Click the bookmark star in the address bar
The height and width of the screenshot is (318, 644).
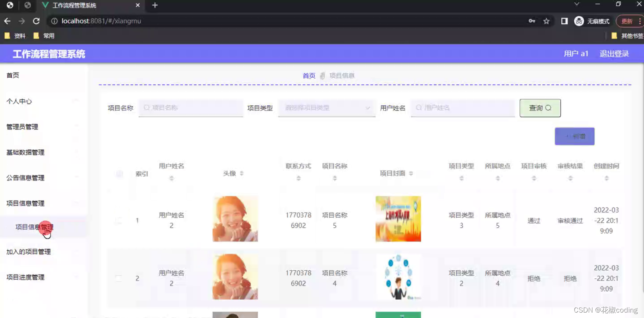click(x=546, y=21)
